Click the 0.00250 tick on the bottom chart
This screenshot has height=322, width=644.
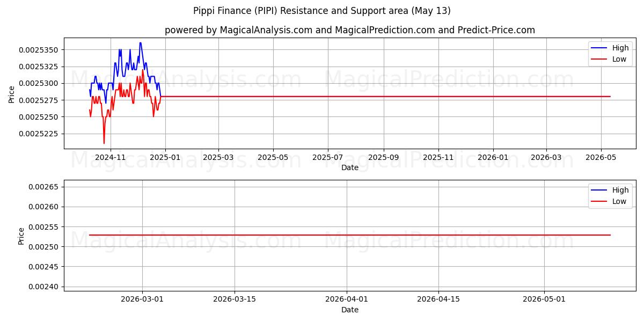point(43,247)
